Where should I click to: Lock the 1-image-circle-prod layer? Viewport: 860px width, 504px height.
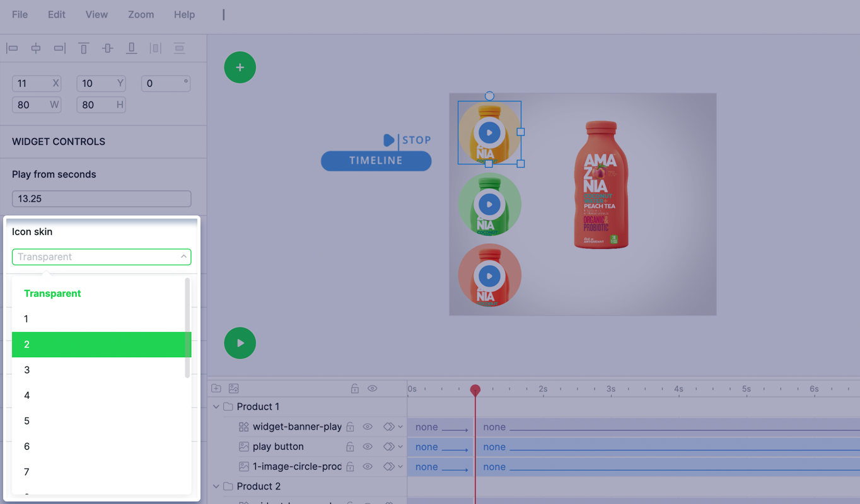[x=350, y=467]
